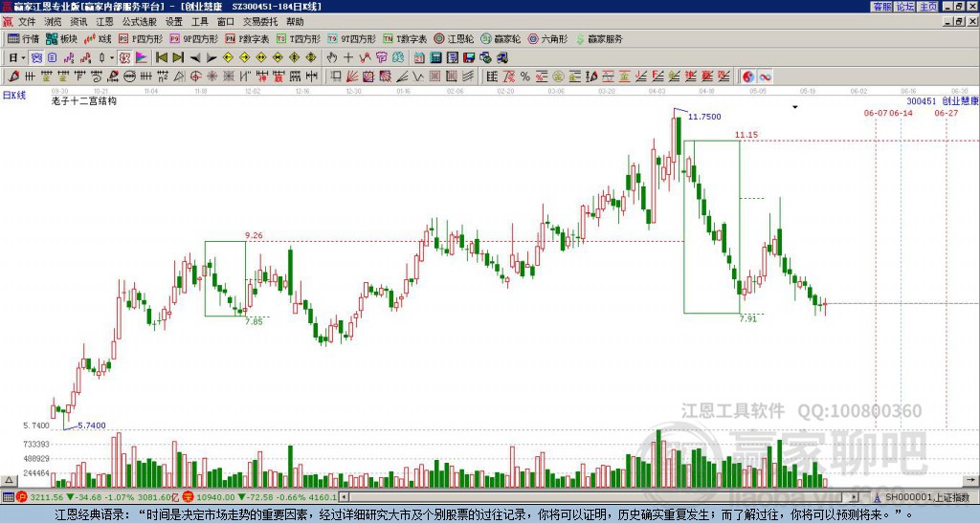Viewport: 980px width, 524px height.
Task: Click the 板块 sector toolbar button
Action: pos(62,38)
